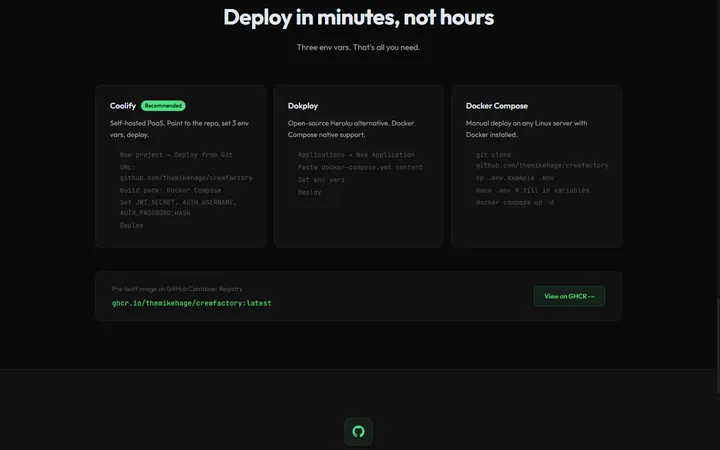720x450 pixels.
Task: Click 'Build pack: Docker Compose' step
Action: coord(170,190)
